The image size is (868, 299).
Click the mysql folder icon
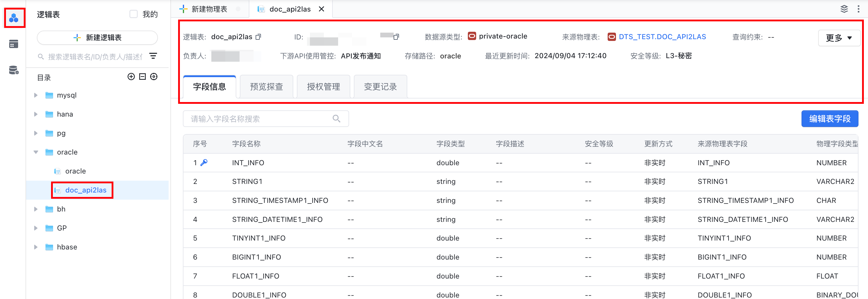49,95
